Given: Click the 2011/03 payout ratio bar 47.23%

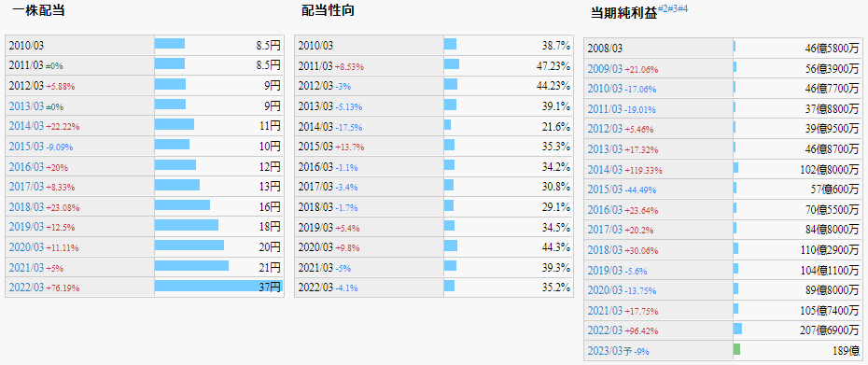Looking at the screenshot, I should 452,64.
